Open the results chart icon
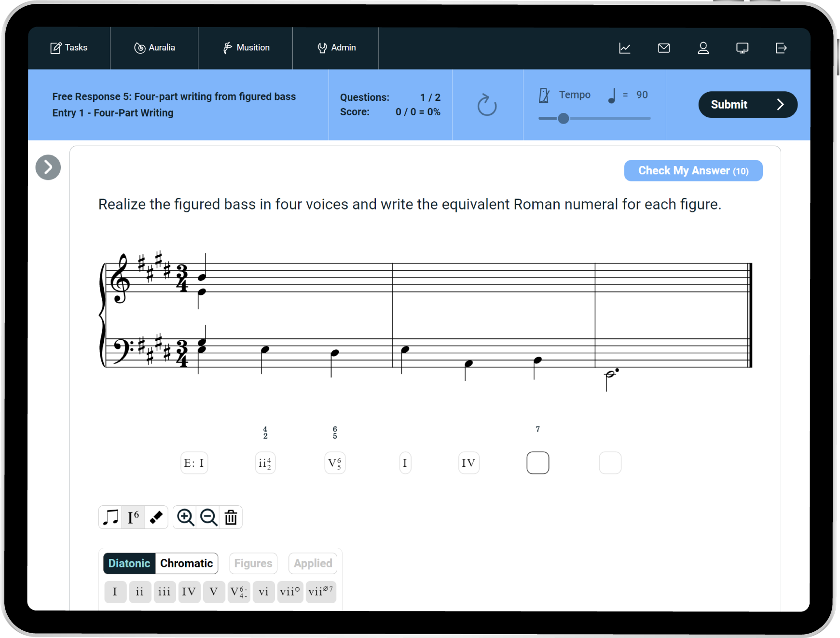The image size is (840, 638). [625, 48]
